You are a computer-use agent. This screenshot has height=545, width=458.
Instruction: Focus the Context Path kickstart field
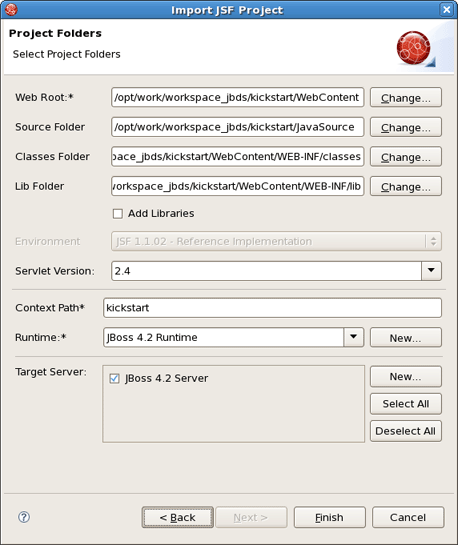(272, 308)
